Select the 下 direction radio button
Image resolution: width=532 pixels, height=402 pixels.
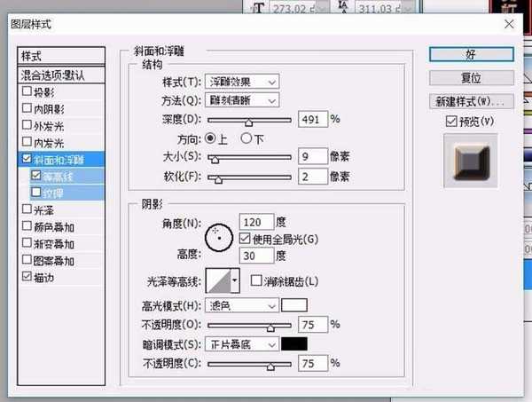246,138
